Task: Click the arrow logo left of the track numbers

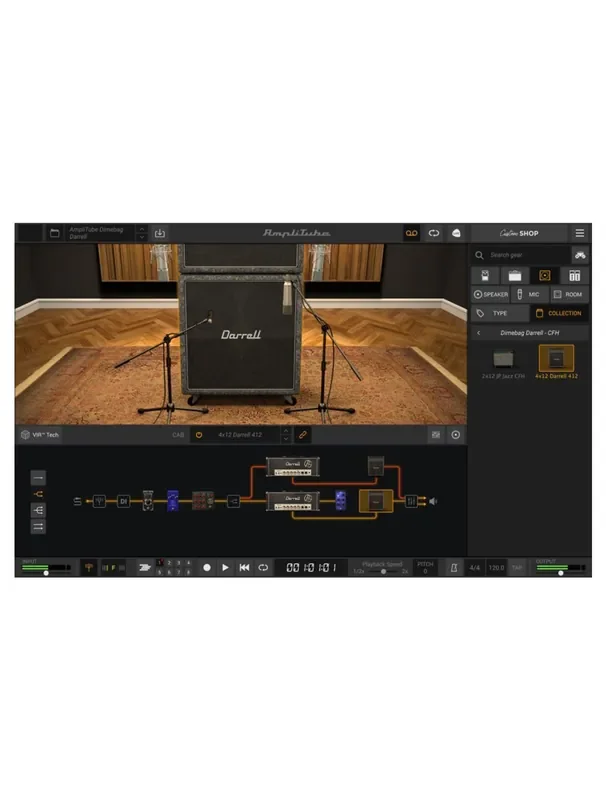Action: (x=145, y=567)
